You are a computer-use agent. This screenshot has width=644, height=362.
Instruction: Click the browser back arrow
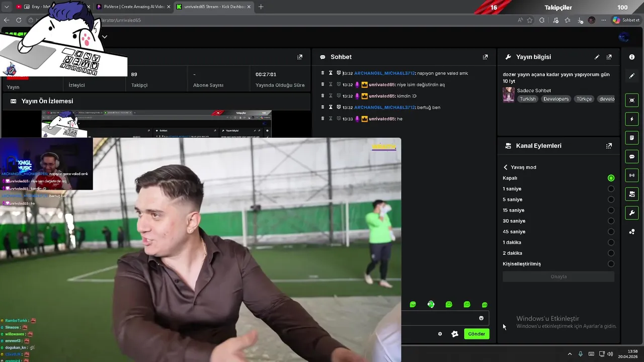tap(7, 20)
